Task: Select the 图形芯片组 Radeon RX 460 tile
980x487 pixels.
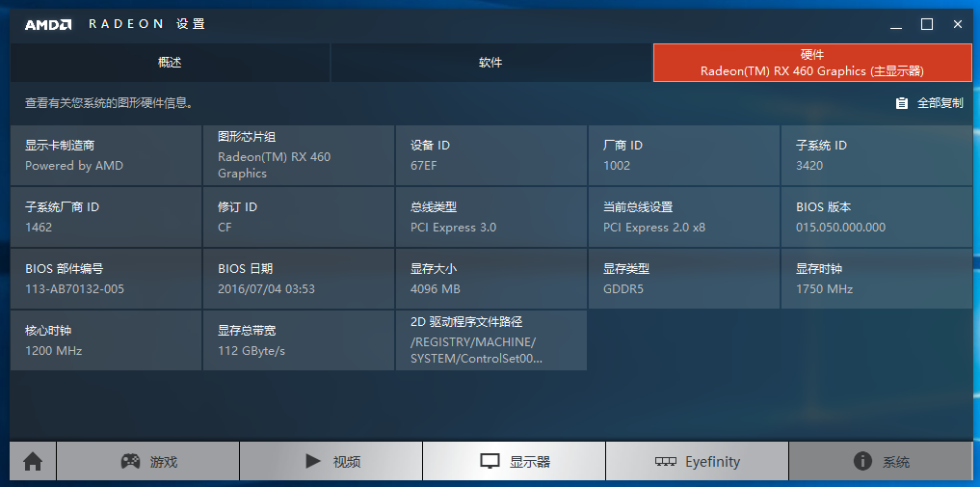Action: click(x=298, y=155)
